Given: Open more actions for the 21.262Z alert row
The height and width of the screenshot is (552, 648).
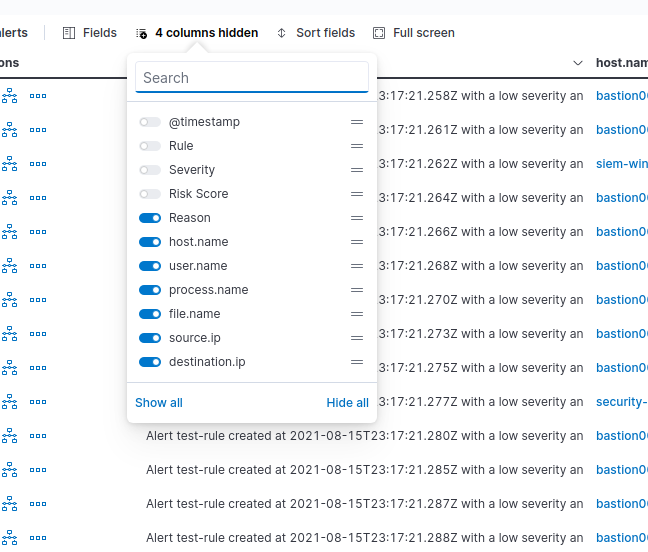Looking at the screenshot, I should pyautogui.click(x=38, y=164).
